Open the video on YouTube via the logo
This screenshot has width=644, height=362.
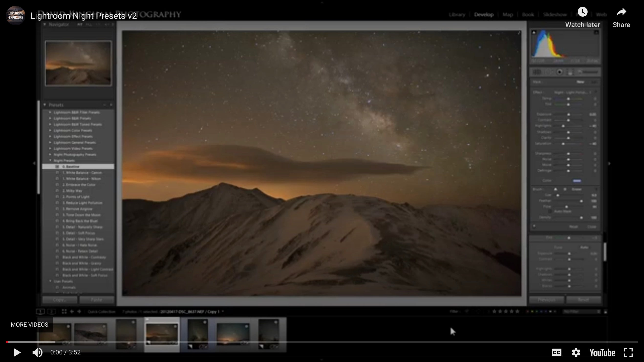pos(602,352)
